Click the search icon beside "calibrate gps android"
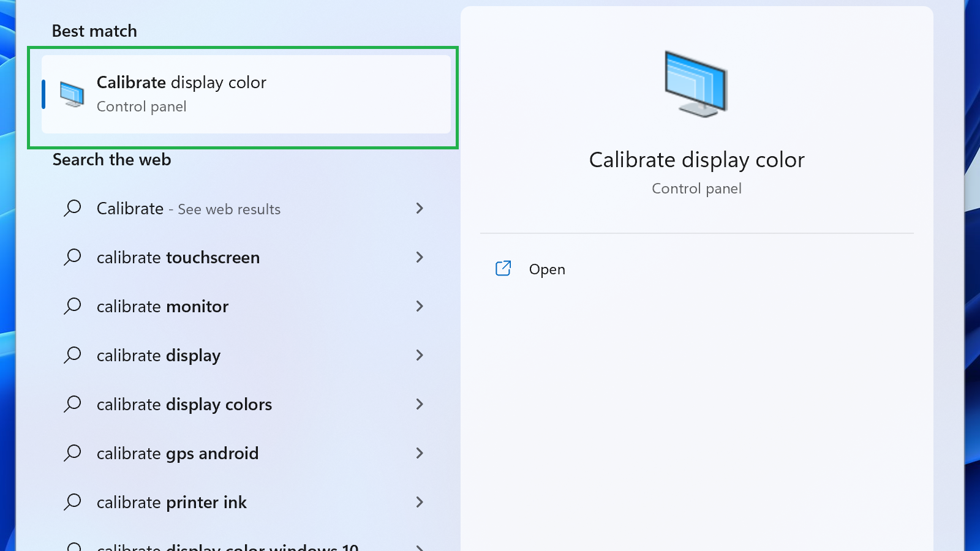This screenshot has height=551, width=980. [x=72, y=453]
